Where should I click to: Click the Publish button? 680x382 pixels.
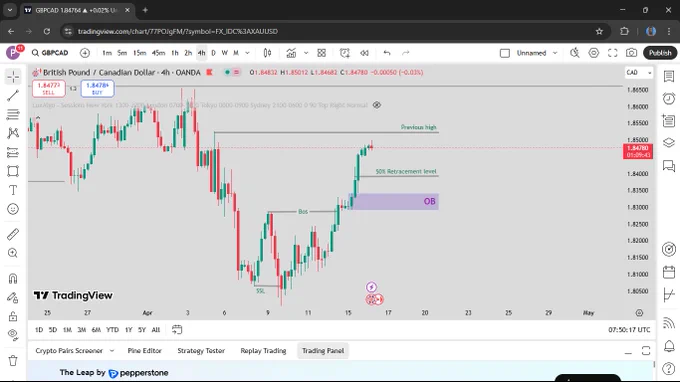(x=660, y=53)
